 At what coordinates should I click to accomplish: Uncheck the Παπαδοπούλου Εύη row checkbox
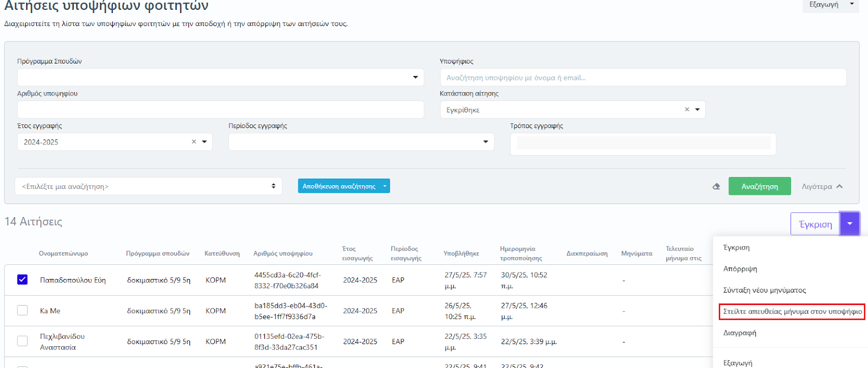(22, 280)
